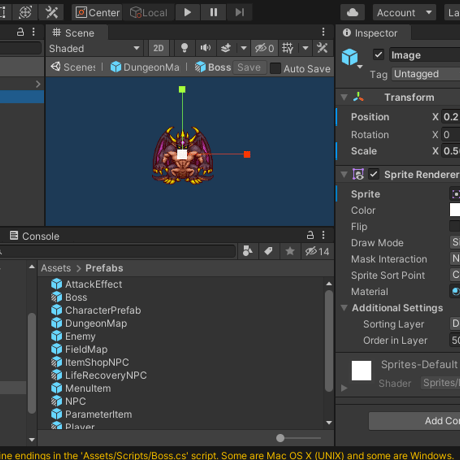Toggle the Center pivot mode button

pyautogui.click(x=97, y=13)
